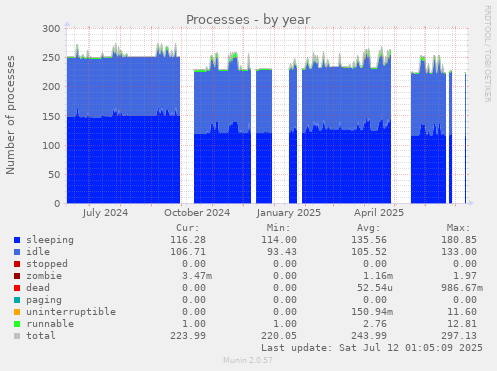Click the 'zombie' legend label

pyautogui.click(x=44, y=276)
